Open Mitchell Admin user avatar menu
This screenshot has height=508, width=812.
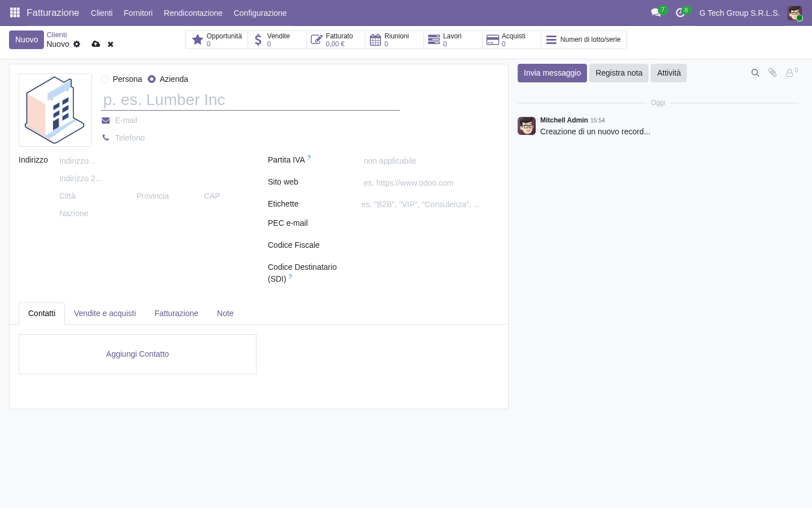[795, 13]
